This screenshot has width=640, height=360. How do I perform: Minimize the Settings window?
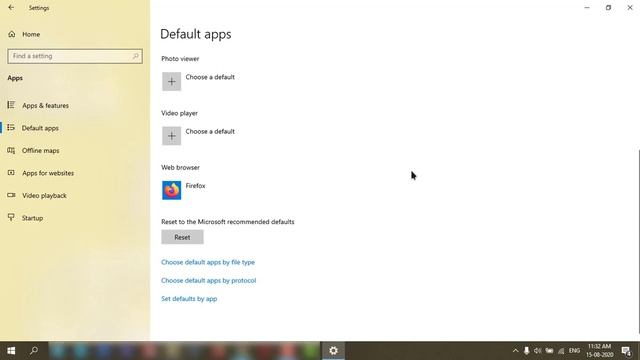587,7
